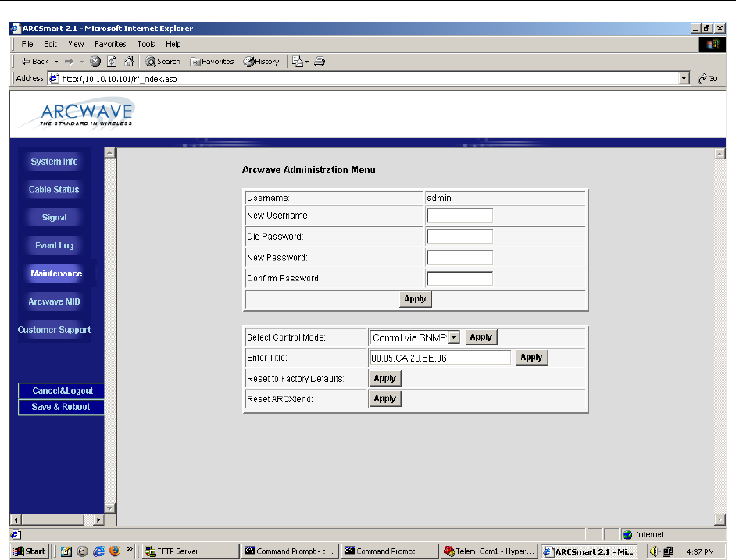Image resolution: width=736 pixels, height=560 pixels.
Task: Open the address bar dropdown
Action: pyautogui.click(x=684, y=78)
